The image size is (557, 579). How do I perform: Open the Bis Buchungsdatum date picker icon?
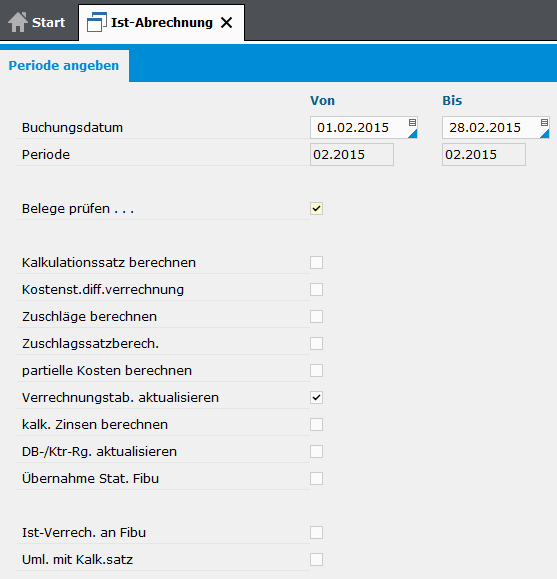544,128
